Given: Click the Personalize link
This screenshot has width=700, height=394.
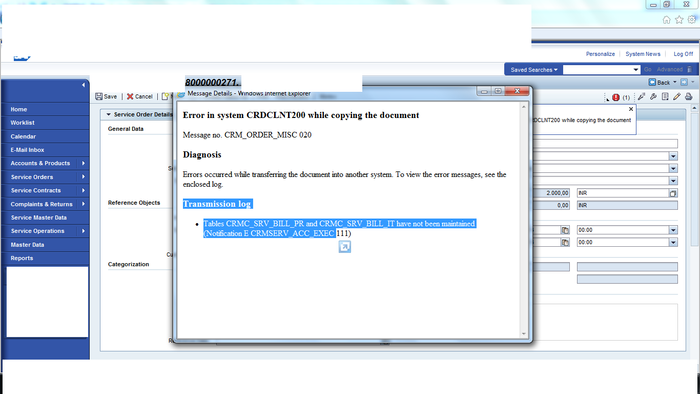Looking at the screenshot, I should [600, 54].
